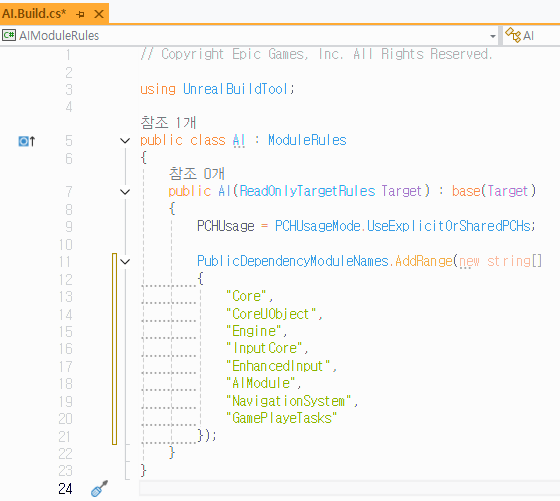Select the AI.Build.cs* document tab

click(x=54, y=14)
